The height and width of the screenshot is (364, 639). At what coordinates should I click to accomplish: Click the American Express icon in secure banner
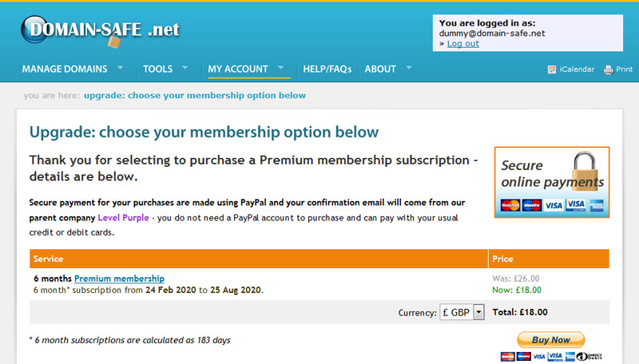[x=596, y=205]
